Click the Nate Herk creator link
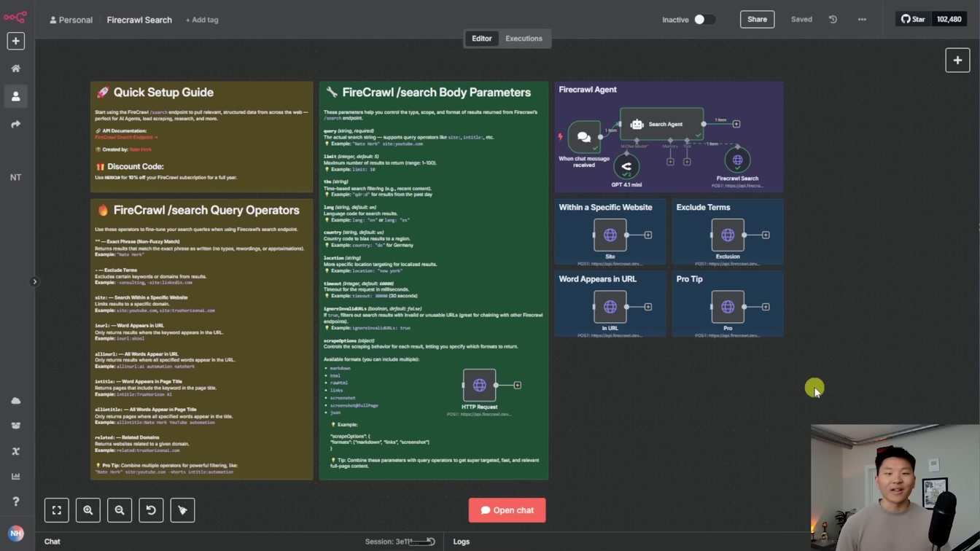The width and height of the screenshot is (980, 551). pyautogui.click(x=141, y=149)
